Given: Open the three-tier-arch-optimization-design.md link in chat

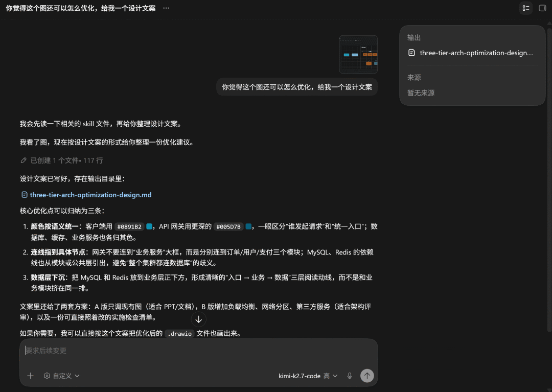Looking at the screenshot, I should point(90,195).
